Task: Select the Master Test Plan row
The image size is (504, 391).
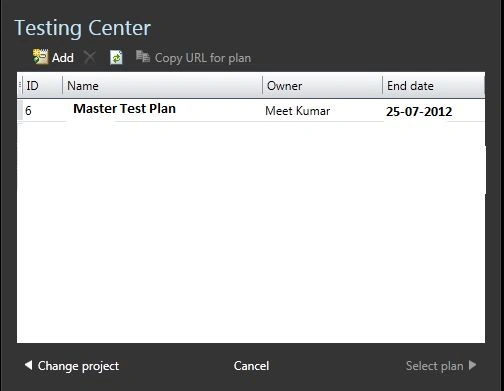Action: point(251,110)
